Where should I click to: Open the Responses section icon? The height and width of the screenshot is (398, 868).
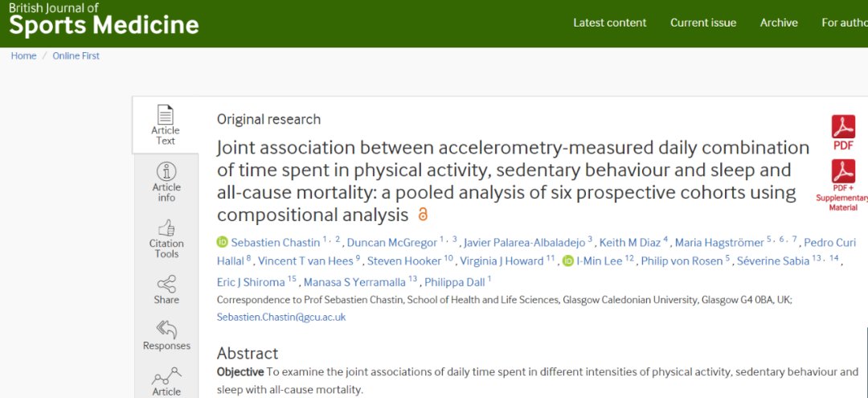pos(166,329)
